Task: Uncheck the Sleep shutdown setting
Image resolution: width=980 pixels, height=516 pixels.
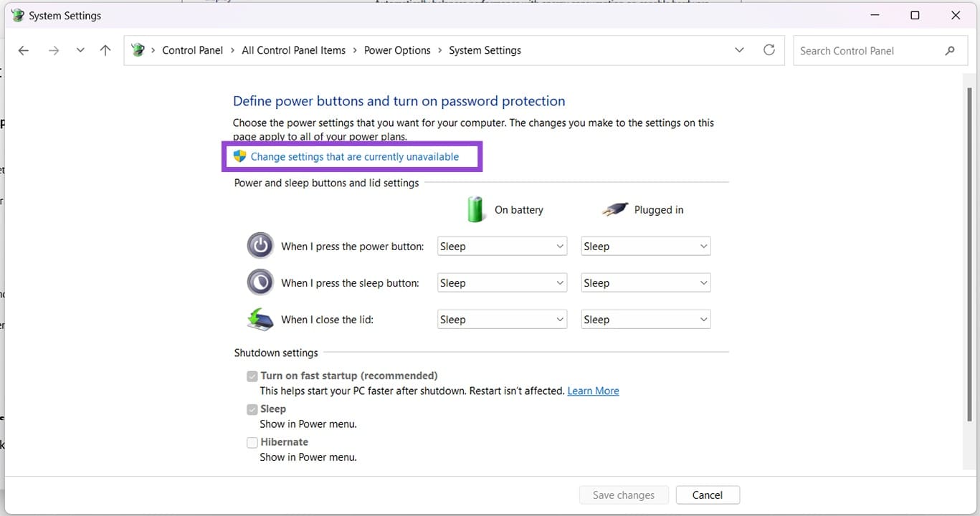Action: point(252,409)
